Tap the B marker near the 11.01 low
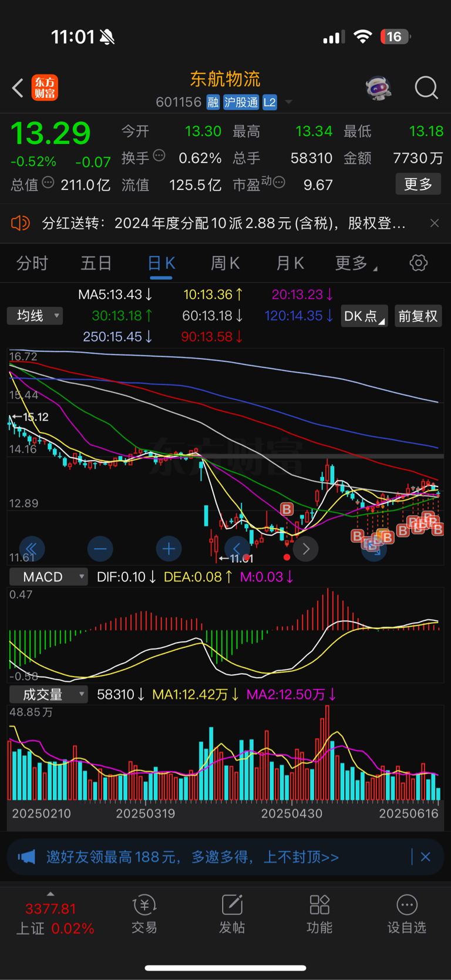Viewport: 451px width, 980px height. point(287,509)
